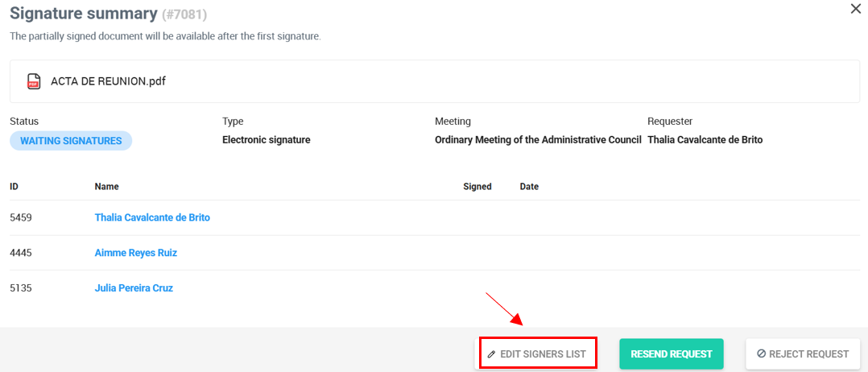Click the Name column header

107,187
